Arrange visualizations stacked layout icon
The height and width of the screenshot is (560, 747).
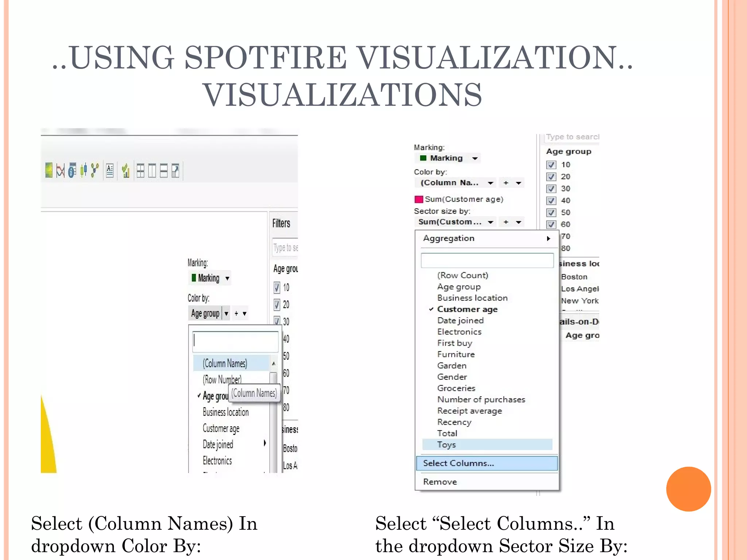[164, 170]
